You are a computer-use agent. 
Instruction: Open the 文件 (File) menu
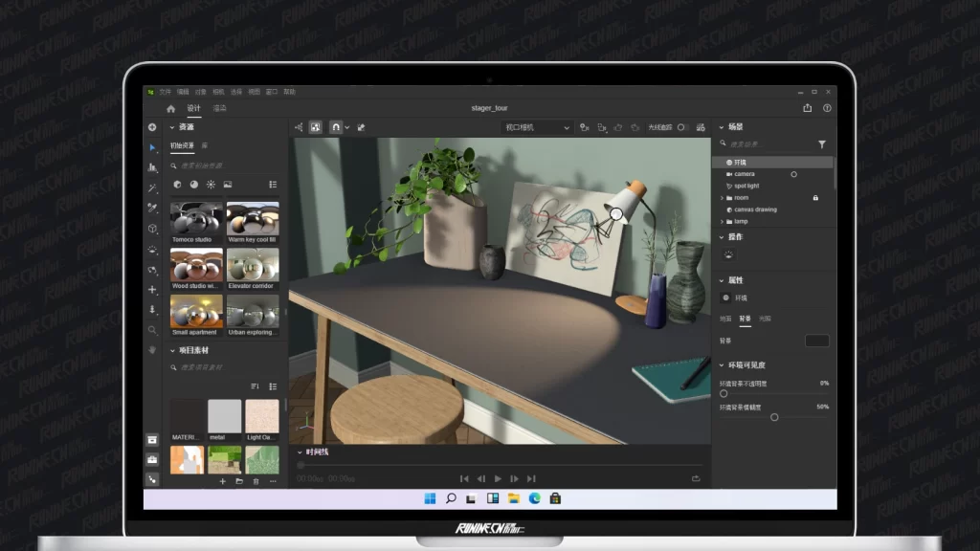point(165,92)
